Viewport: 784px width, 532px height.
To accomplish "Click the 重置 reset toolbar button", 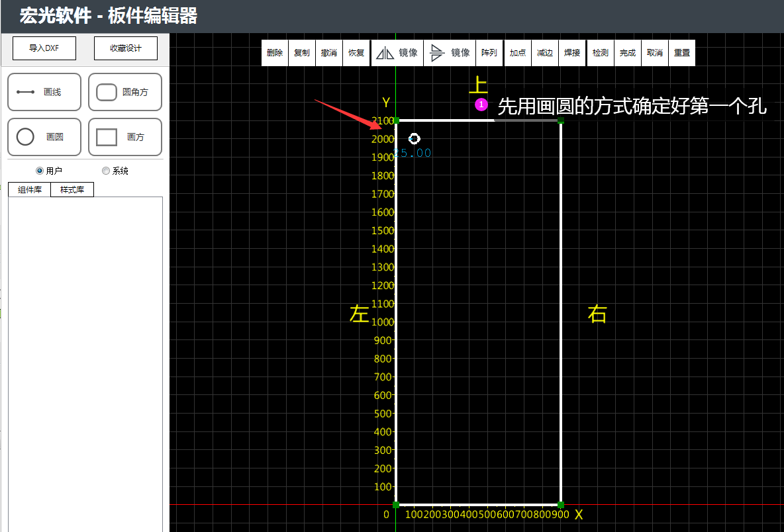I will (x=682, y=52).
